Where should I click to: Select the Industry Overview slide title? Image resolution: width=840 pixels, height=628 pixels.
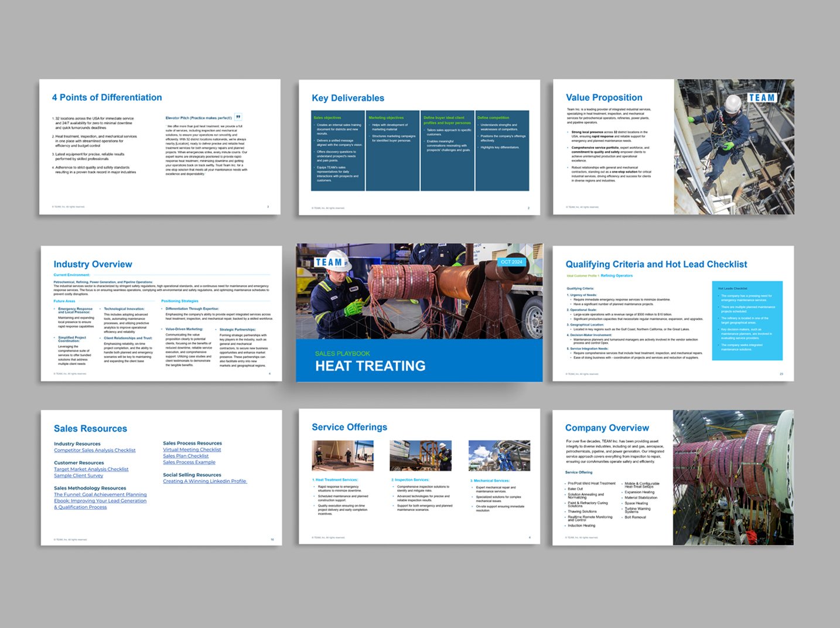pyautogui.click(x=93, y=264)
